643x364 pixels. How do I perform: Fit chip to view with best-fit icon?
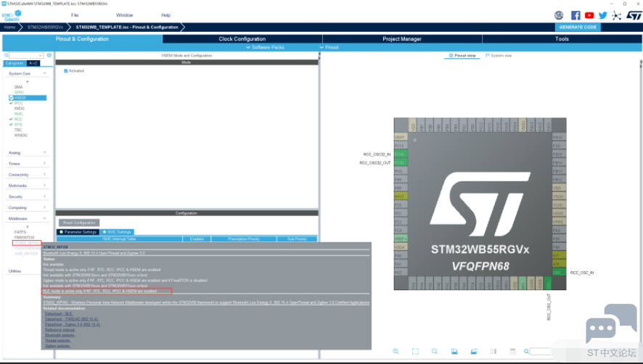[415, 351]
